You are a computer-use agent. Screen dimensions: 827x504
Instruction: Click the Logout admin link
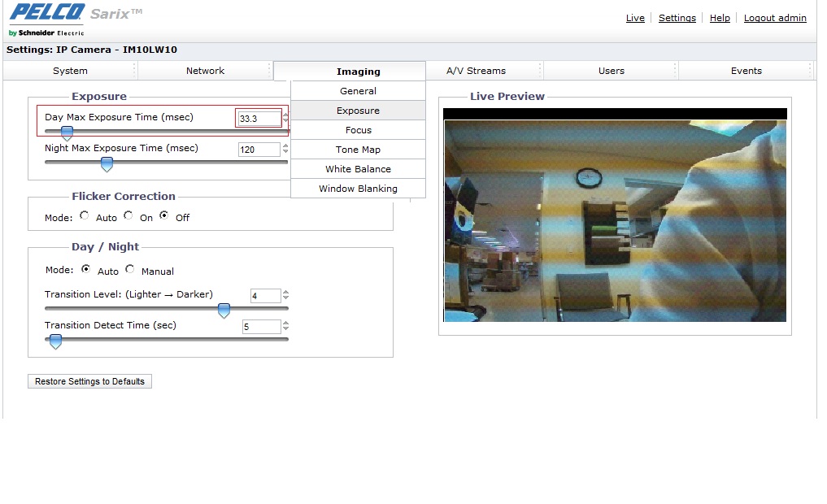774,17
